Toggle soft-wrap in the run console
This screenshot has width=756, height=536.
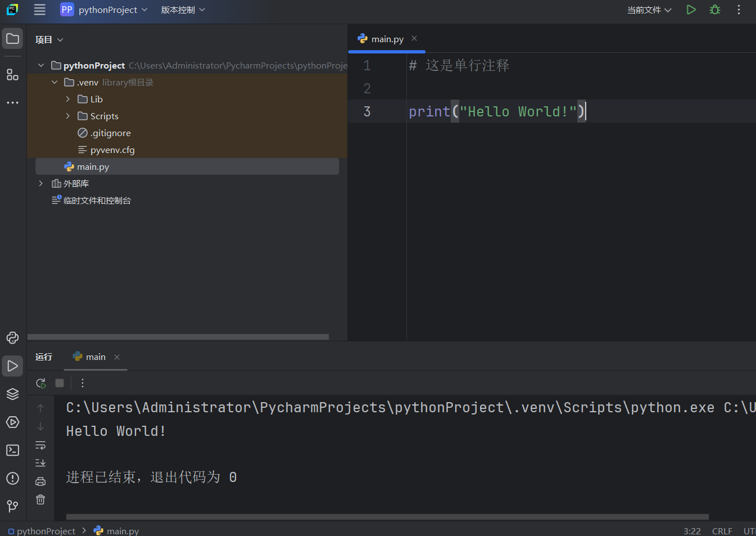tap(40, 445)
